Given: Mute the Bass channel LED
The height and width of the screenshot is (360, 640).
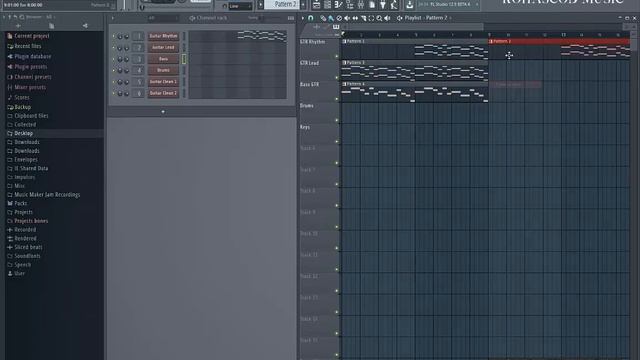Looking at the screenshot, I should (113, 59).
